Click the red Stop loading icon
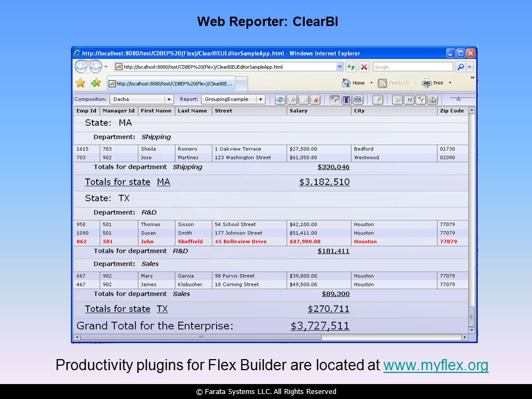The height and width of the screenshot is (399, 532). (364, 67)
